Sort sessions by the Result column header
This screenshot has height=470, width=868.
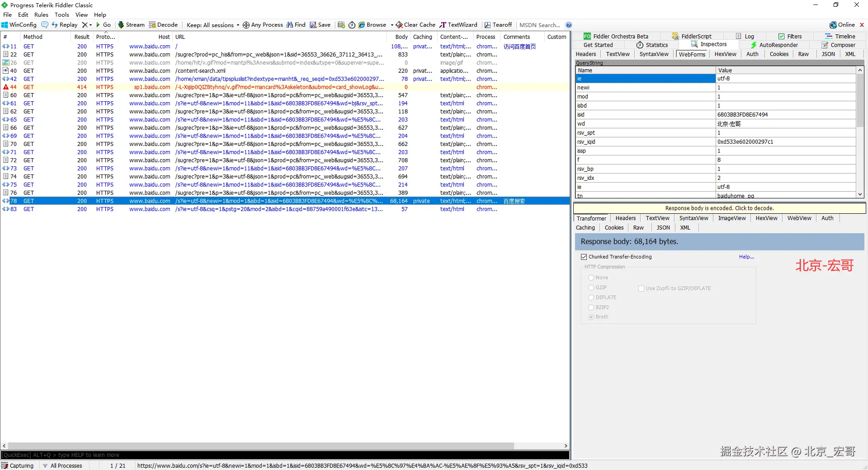click(82, 37)
